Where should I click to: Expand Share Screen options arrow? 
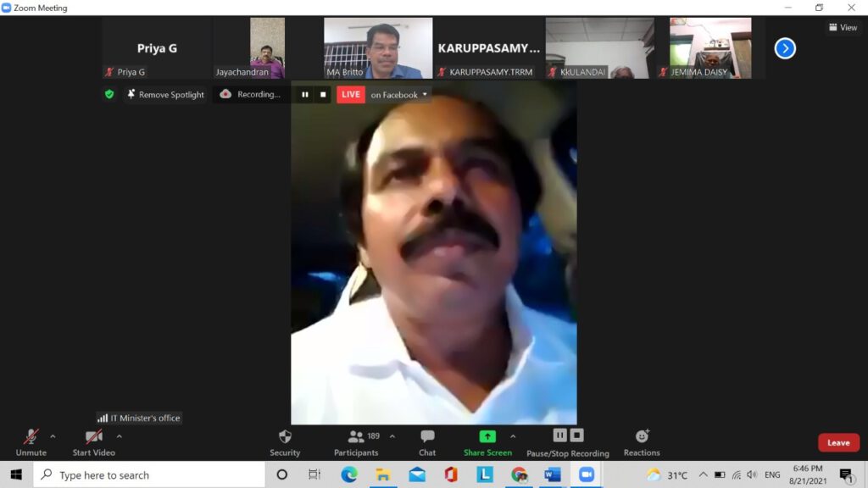coord(513,436)
